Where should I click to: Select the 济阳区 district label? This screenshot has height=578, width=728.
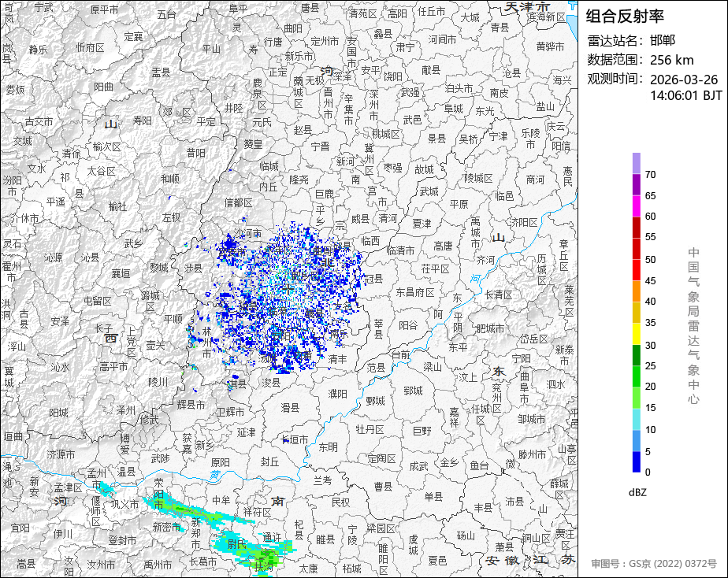[x=524, y=222]
